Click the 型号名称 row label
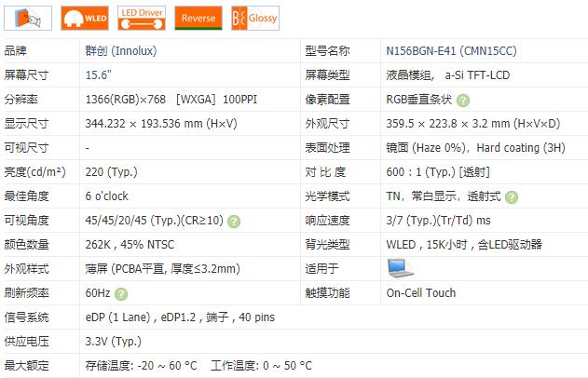 click(327, 50)
